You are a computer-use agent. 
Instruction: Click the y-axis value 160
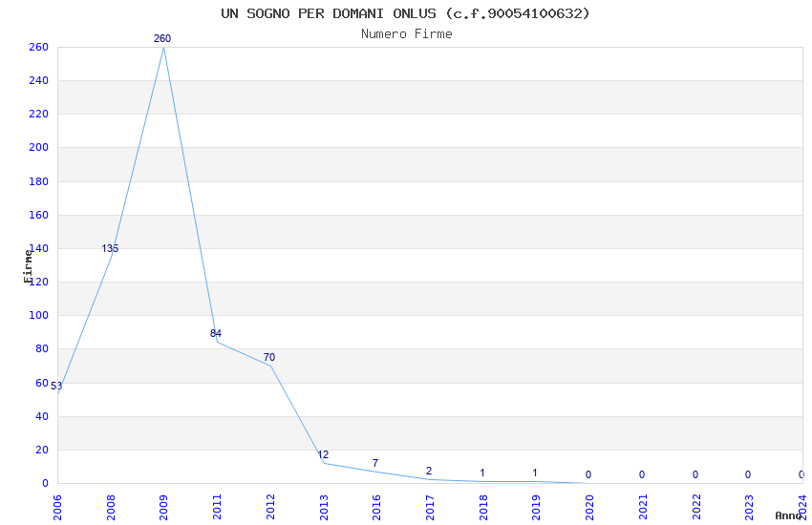click(x=38, y=215)
